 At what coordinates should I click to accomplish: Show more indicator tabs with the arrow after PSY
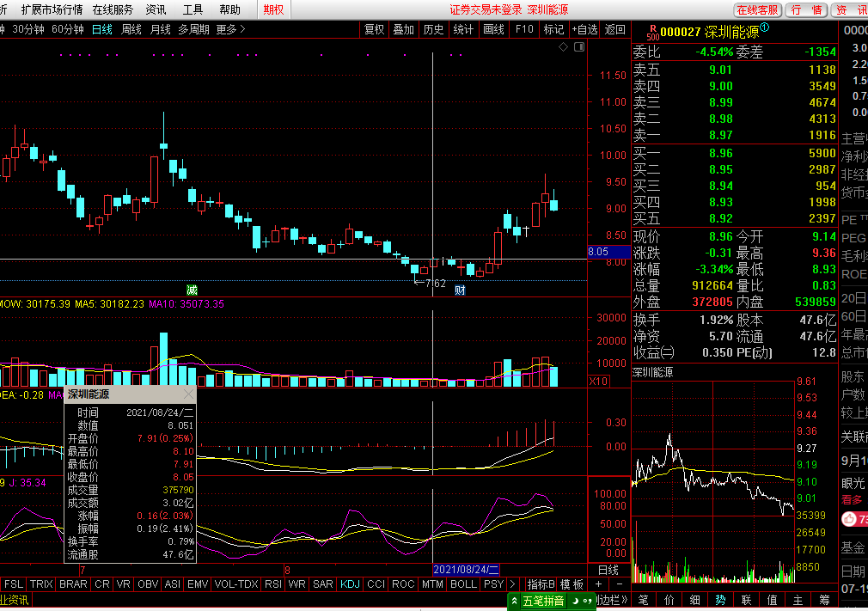click(x=512, y=584)
